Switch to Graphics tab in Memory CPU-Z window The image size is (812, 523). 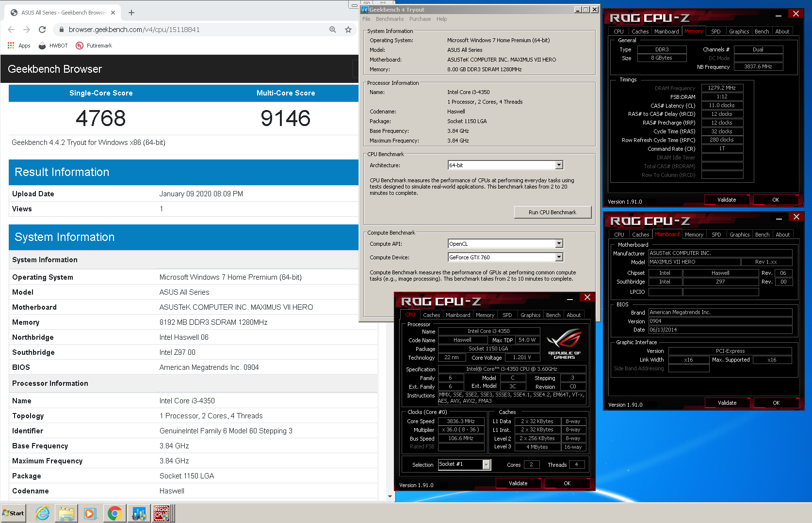click(739, 32)
